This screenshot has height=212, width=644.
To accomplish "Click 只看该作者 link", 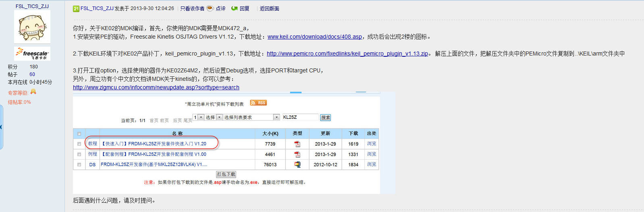I will (192, 8).
